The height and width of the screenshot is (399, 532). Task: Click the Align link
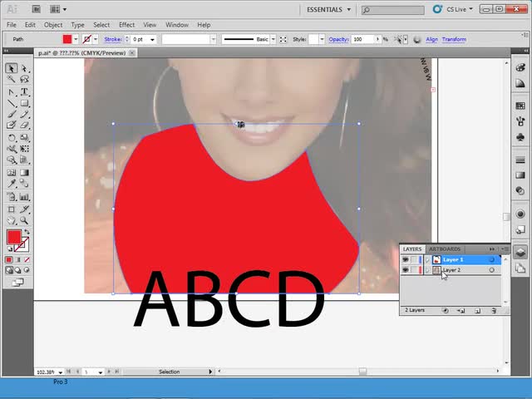431,39
